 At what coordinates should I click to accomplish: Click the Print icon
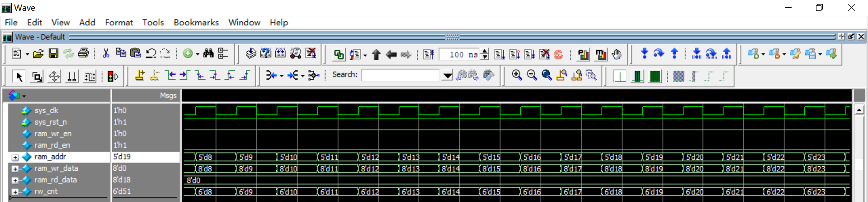[83, 53]
